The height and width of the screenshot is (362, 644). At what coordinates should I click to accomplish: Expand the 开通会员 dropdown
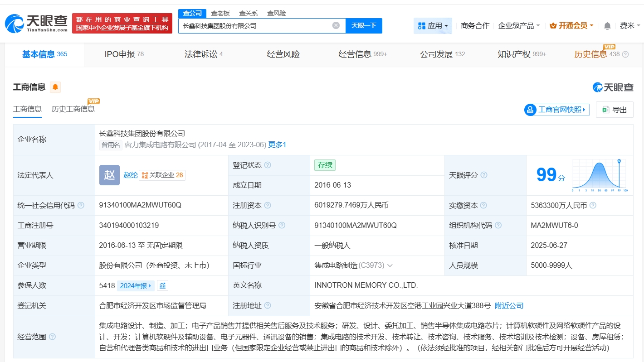click(x=571, y=26)
